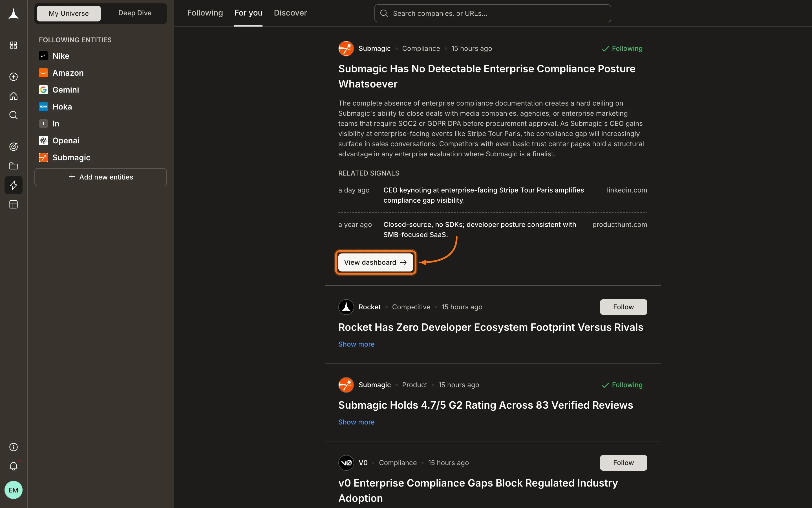812x508 pixels.
Task: Open headline 'Submagic Has No Detectable Enterprise Compliance'
Action: tap(487, 76)
